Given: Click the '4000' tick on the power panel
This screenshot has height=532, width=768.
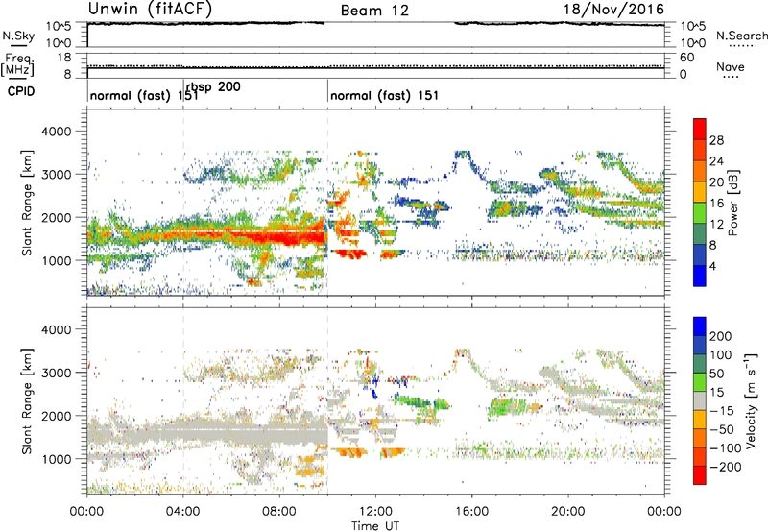Looking at the screenshot, I should click(x=57, y=132).
